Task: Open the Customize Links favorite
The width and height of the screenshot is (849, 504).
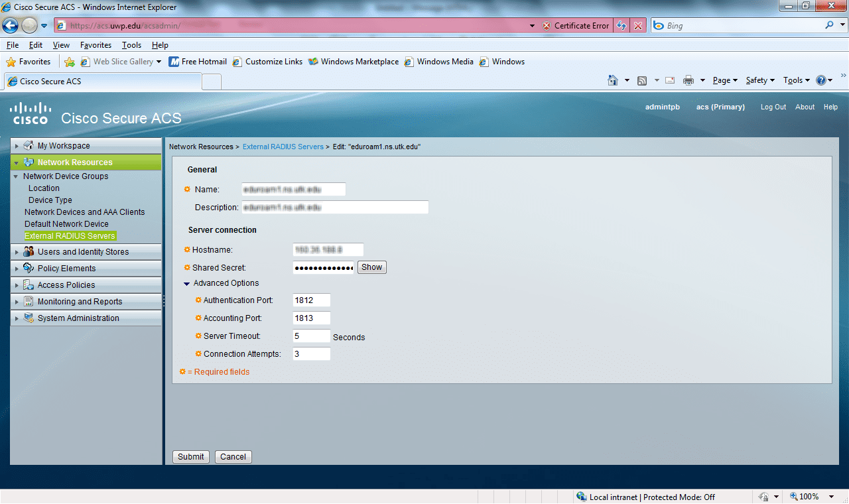Action: pyautogui.click(x=267, y=62)
